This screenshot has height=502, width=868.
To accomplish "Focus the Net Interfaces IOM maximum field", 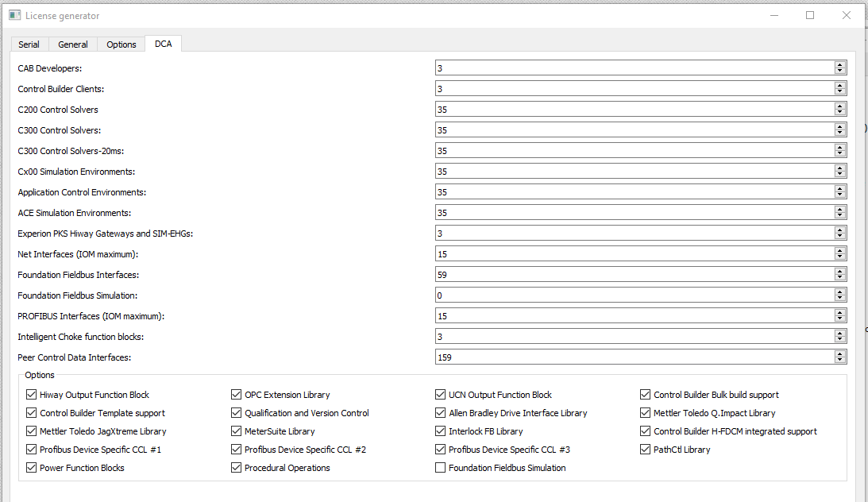I will [635, 254].
